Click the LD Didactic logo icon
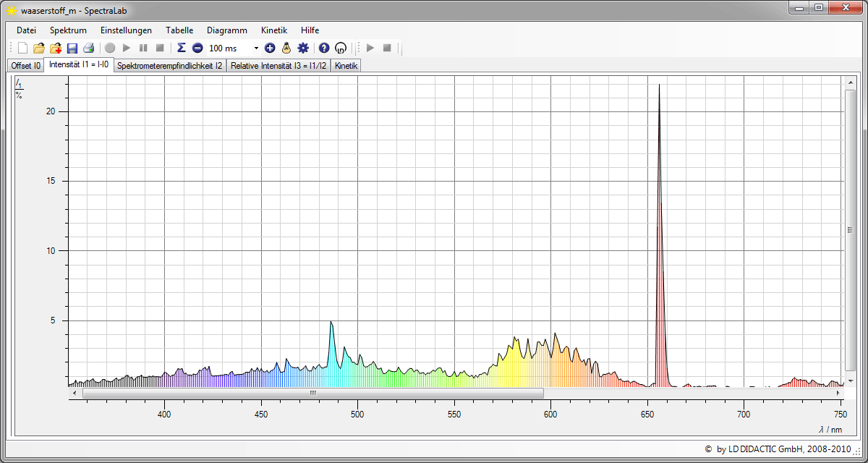Viewport: 868px width, 463px height. 341,48
